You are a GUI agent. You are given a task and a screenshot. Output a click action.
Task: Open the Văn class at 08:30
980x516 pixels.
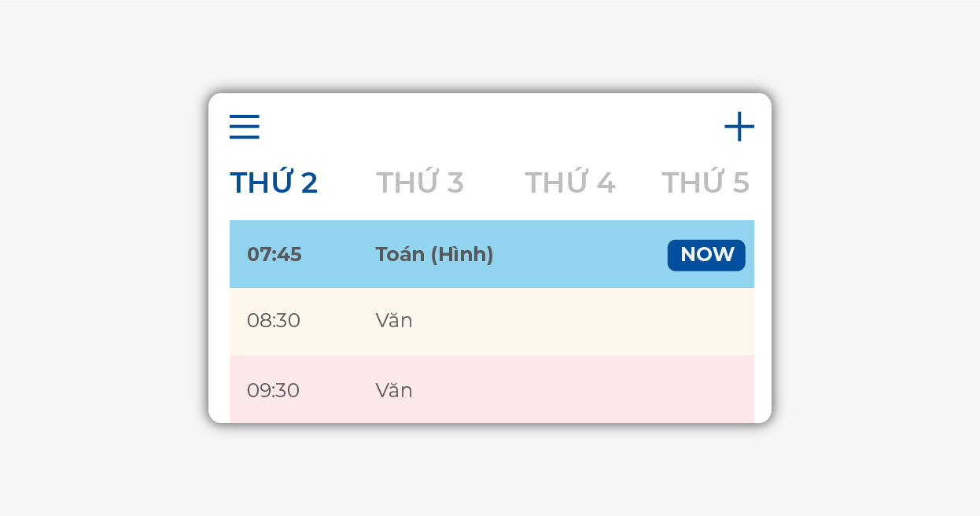coord(394,321)
